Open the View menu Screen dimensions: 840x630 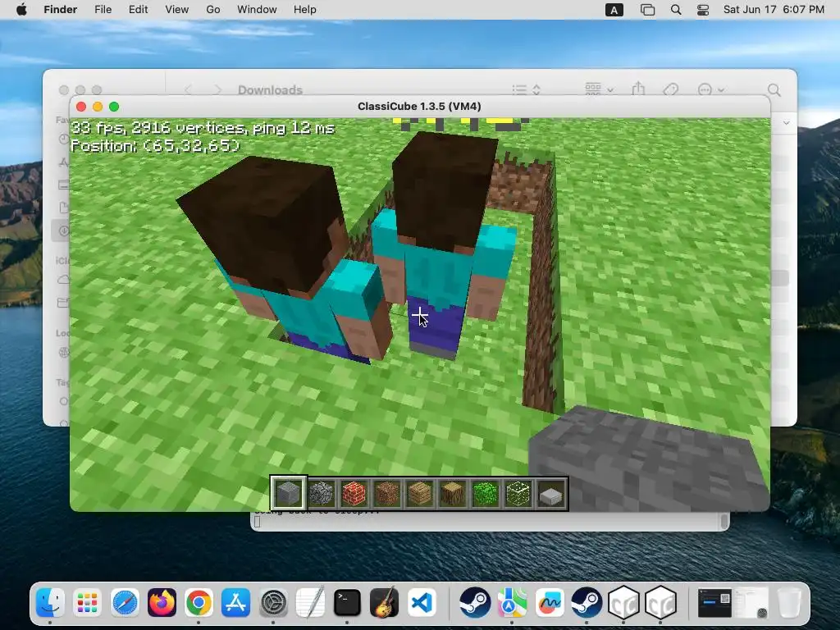(177, 10)
